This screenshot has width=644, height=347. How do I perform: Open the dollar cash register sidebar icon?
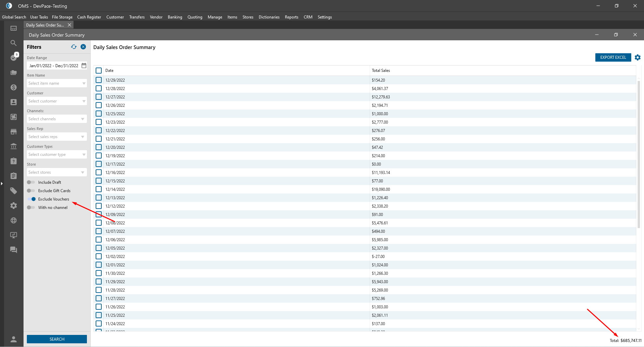[13, 87]
